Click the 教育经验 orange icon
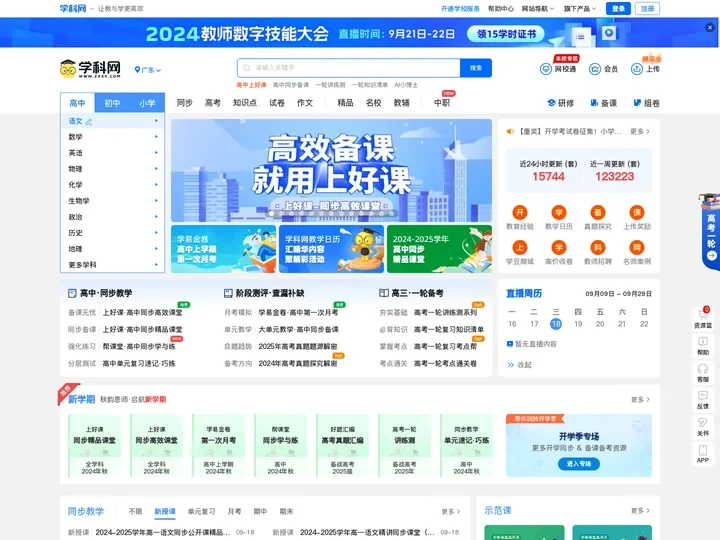Screen dimensions: 720x540 click(x=520, y=212)
